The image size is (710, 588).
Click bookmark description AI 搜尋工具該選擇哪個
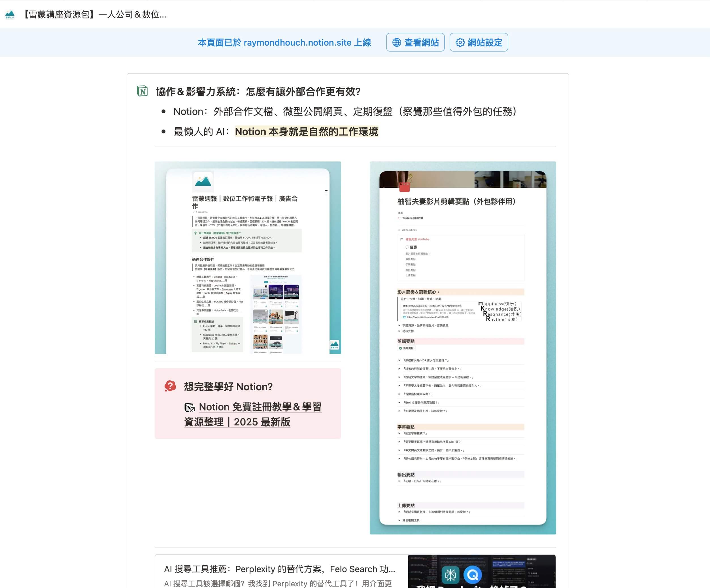(x=278, y=583)
